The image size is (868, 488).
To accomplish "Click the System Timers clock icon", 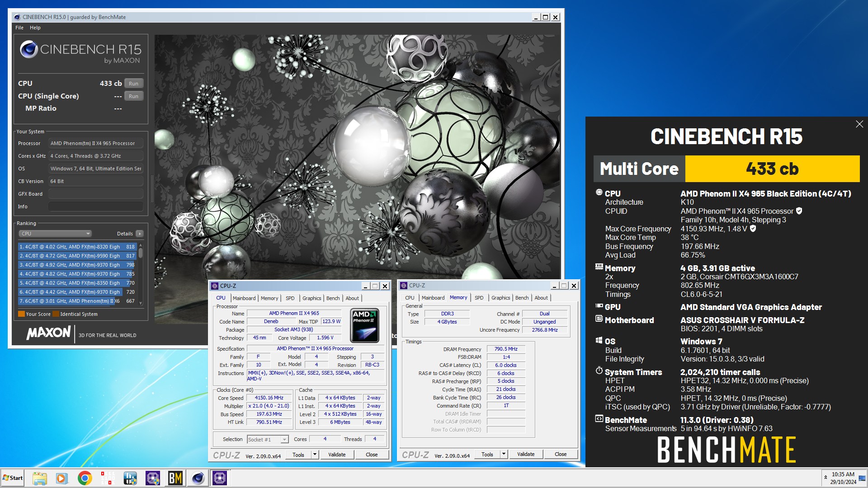I will (x=599, y=371).
